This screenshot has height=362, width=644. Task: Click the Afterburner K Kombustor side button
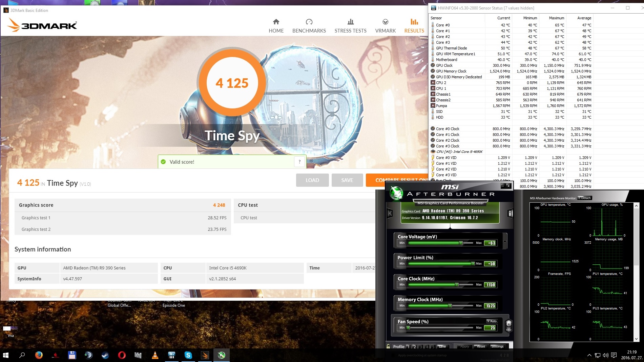(390, 213)
